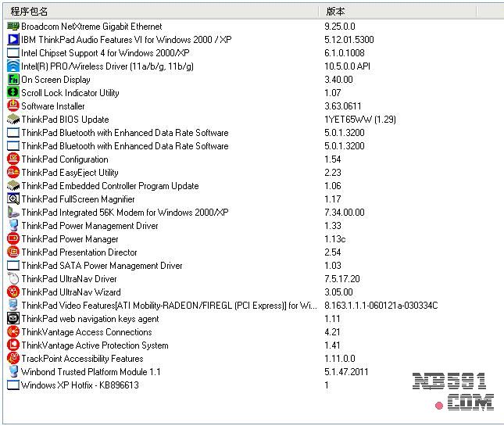Click version 9.25.0.0 cell
The image size is (504, 433).
(340, 27)
